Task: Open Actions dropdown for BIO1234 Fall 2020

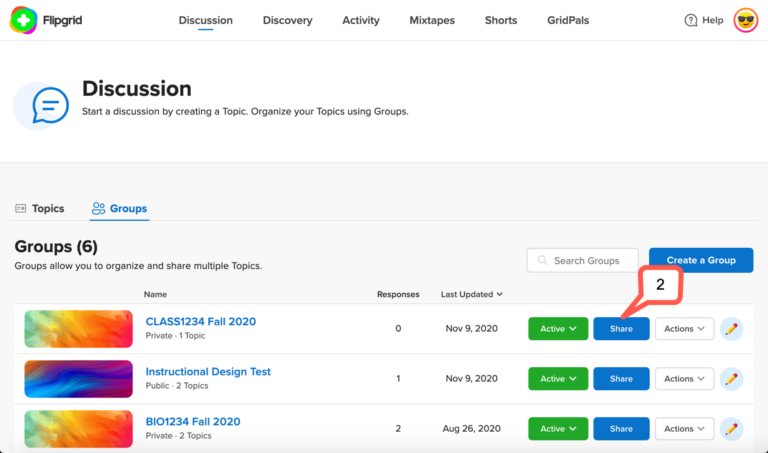Action: pos(684,429)
